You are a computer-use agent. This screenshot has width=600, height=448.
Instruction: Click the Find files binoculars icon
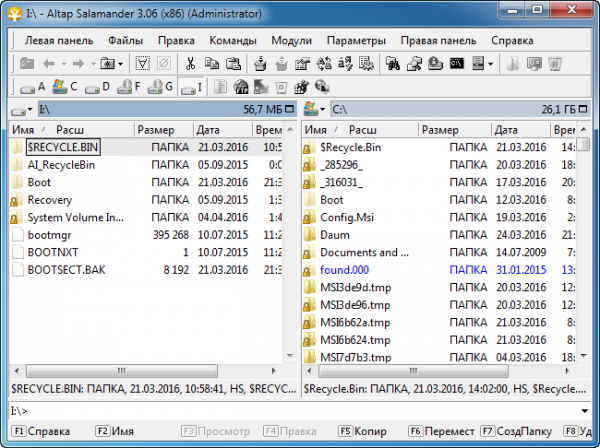click(x=393, y=64)
